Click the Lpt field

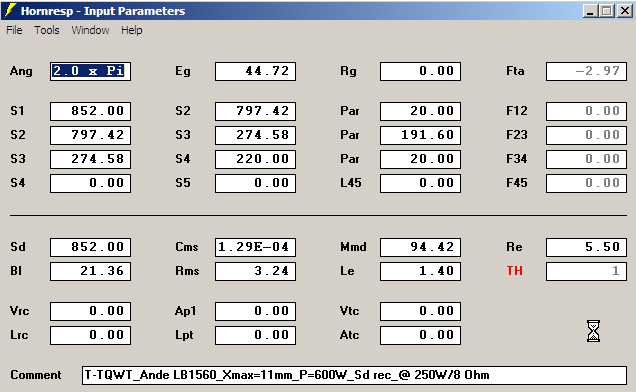[x=256, y=335]
